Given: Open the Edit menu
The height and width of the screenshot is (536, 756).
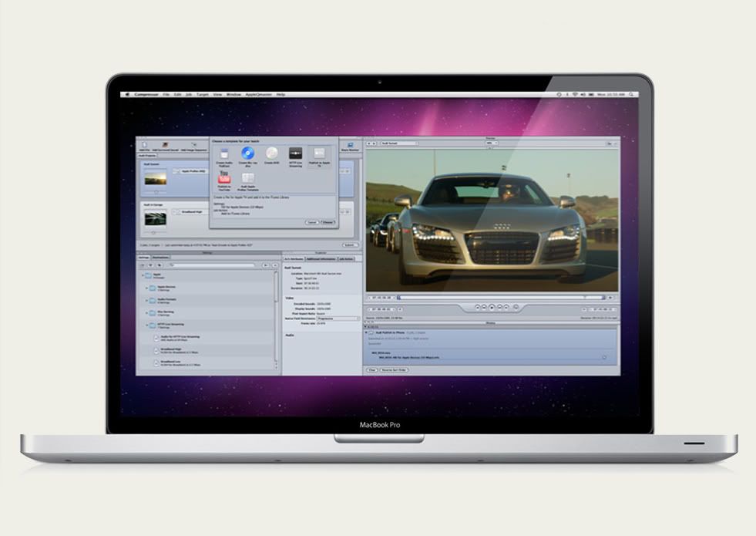Looking at the screenshot, I should [x=177, y=95].
